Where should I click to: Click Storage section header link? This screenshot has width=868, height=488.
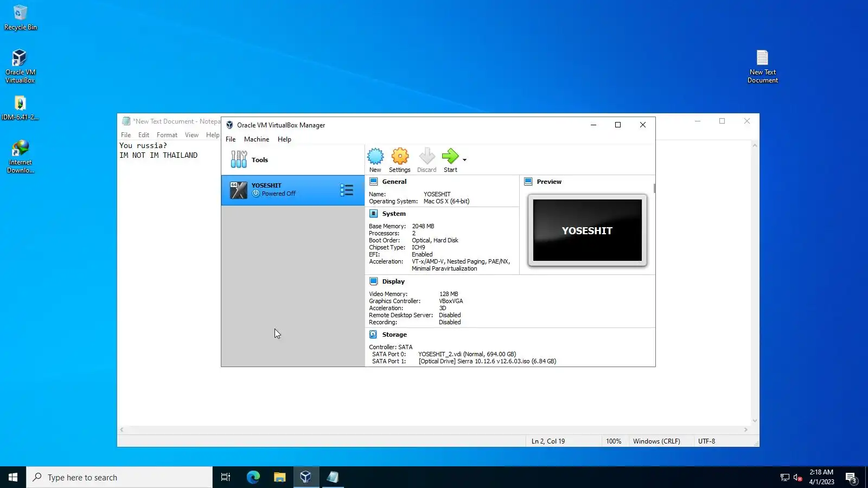394,335
